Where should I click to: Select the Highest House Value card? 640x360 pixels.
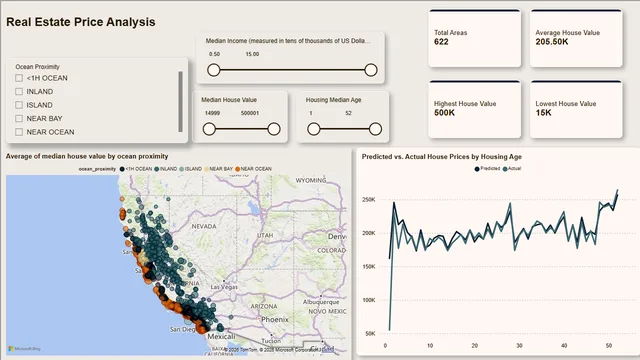pos(475,109)
